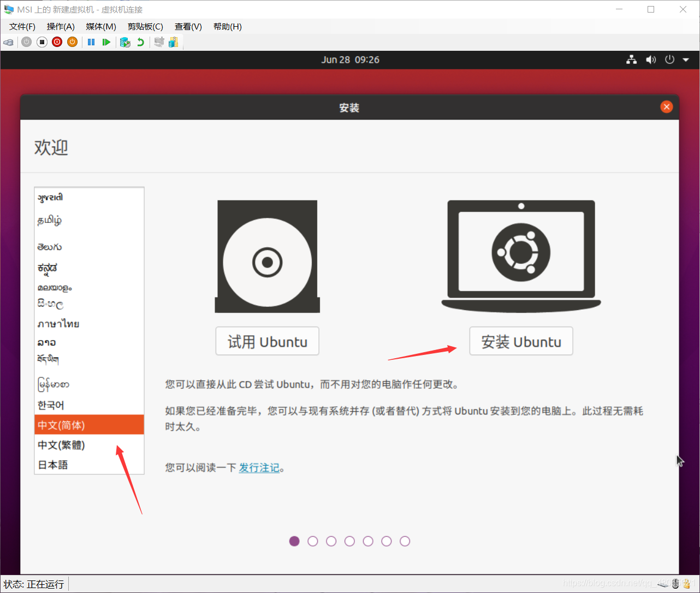The image size is (700, 593).
Task: Click the green Revert arrow icon
Action: point(141,42)
